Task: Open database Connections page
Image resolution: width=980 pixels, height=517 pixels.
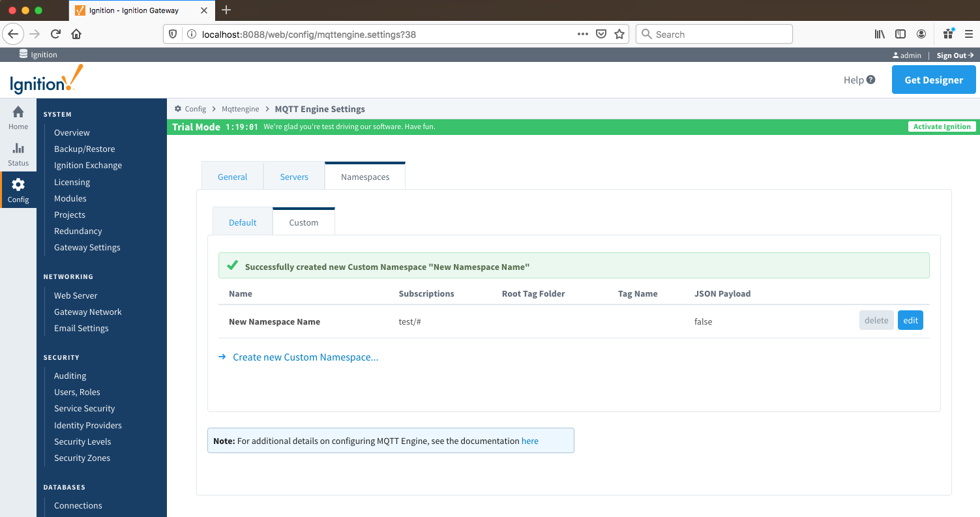Action: point(78,505)
